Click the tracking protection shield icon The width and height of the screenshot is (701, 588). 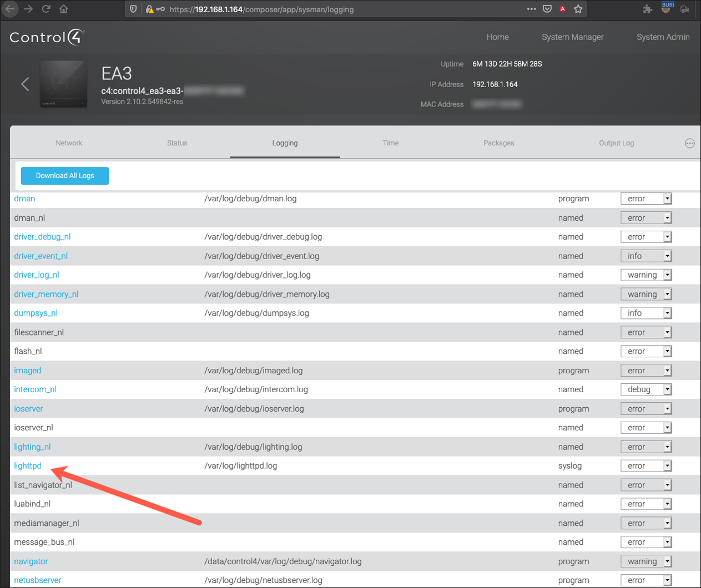(x=133, y=9)
